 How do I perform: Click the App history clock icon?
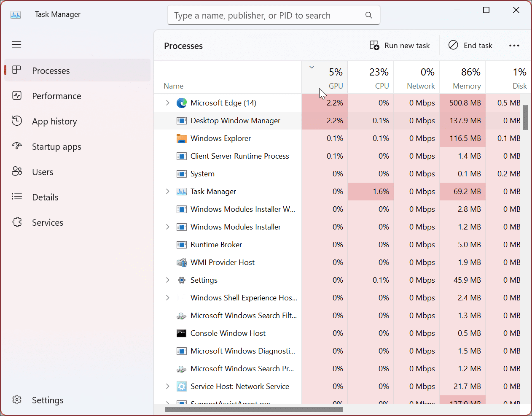pos(17,121)
